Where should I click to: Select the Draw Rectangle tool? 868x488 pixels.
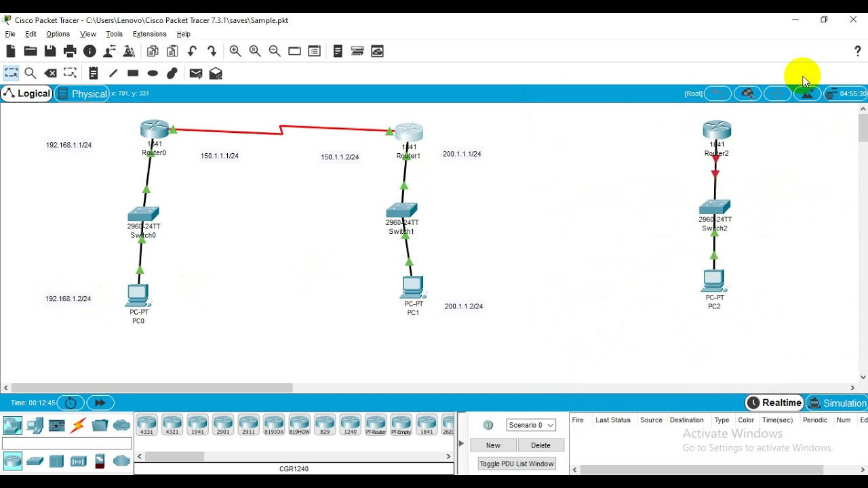pyautogui.click(x=133, y=73)
